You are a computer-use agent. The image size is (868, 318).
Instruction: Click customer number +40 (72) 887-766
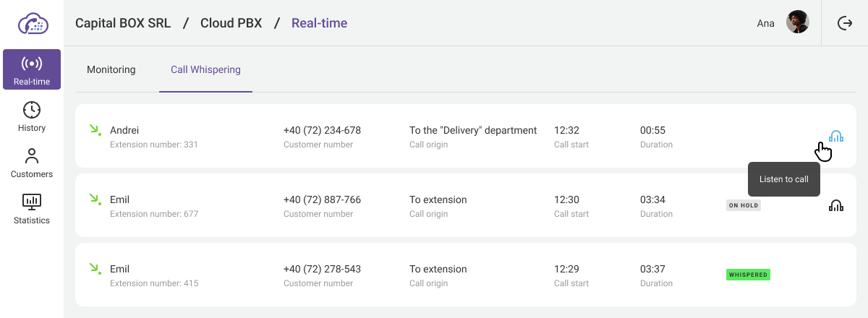pos(322,199)
